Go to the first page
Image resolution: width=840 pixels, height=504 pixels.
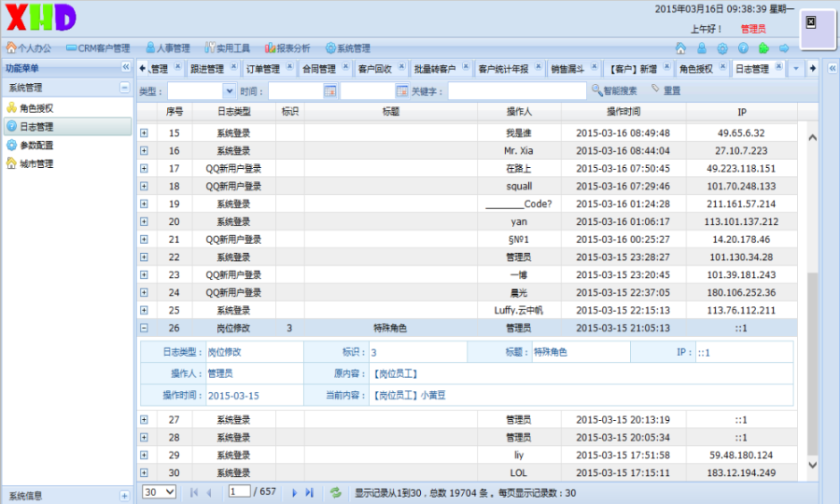[x=194, y=492]
